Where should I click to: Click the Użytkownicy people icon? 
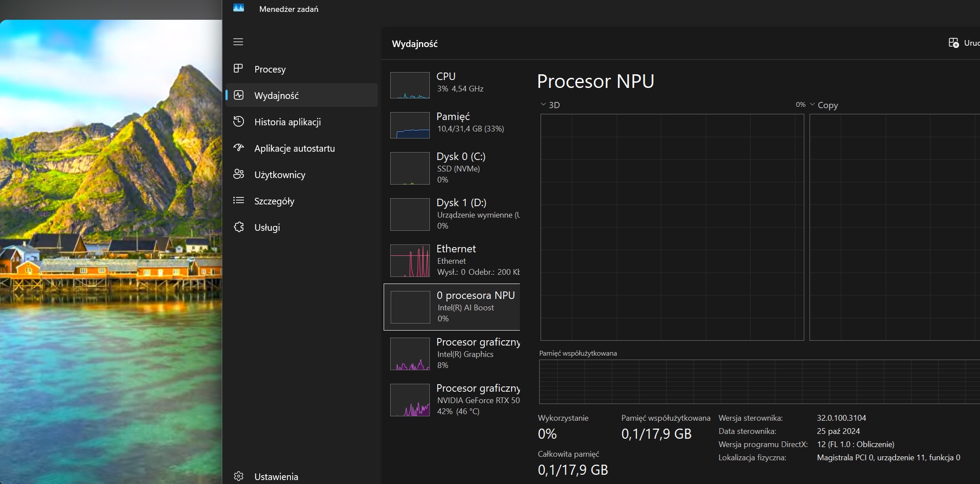(x=238, y=174)
